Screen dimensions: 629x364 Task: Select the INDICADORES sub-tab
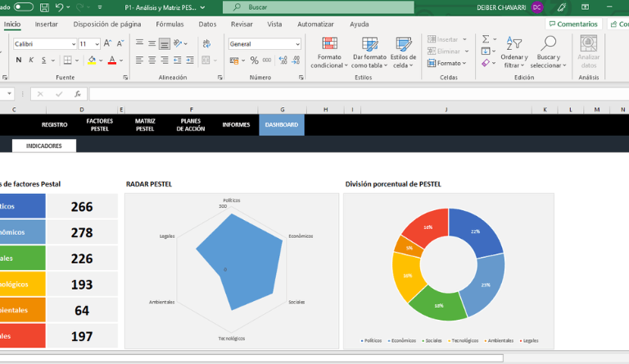coord(44,146)
